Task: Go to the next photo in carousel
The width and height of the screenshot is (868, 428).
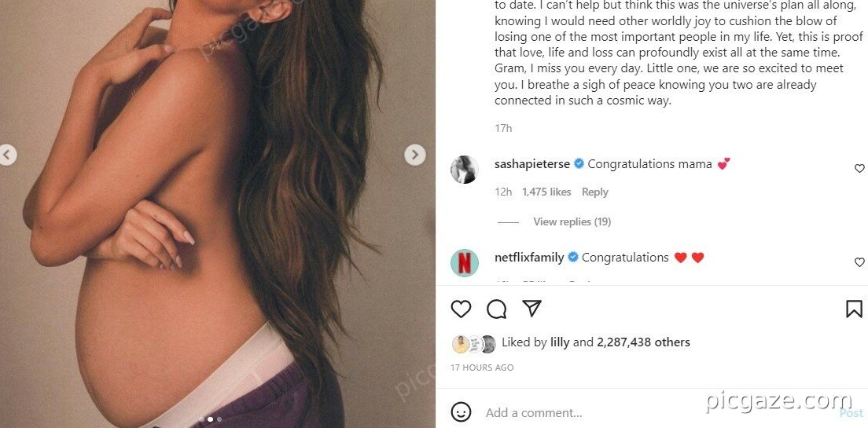Action: coord(415,155)
